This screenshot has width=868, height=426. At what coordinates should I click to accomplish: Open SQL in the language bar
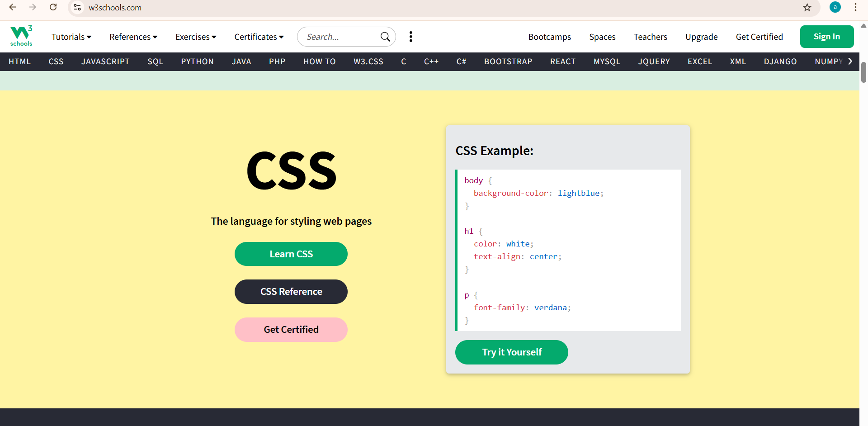pos(155,62)
